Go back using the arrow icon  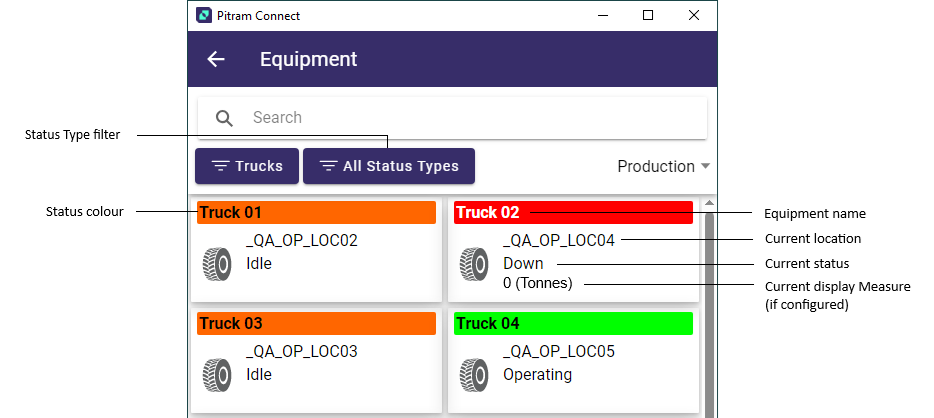[x=216, y=59]
